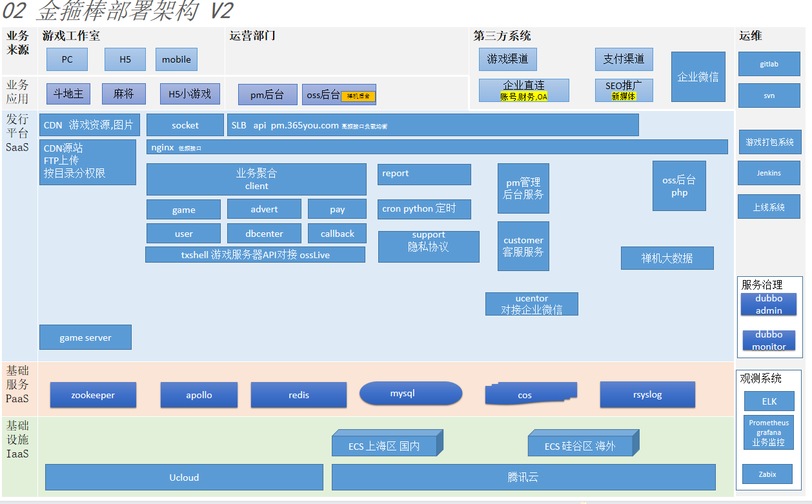This screenshot has height=504, width=812.
Task: Select the dbcenter module box
Action: click(x=264, y=234)
